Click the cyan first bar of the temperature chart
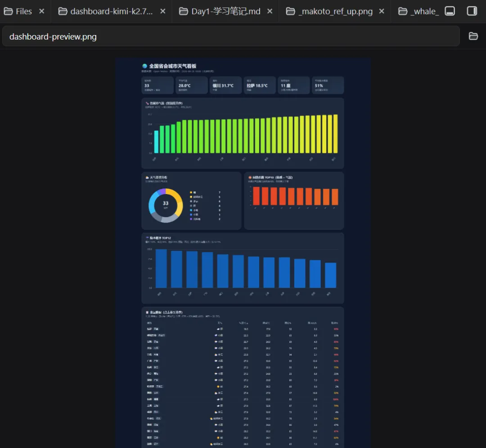The width and height of the screenshot is (486, 448). (x=156, y=142)
